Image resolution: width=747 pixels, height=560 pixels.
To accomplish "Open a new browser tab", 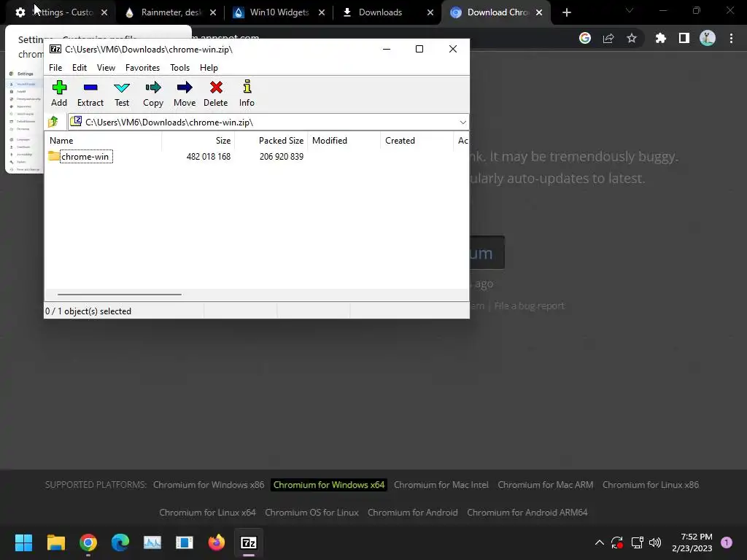I will pos(566,12).
